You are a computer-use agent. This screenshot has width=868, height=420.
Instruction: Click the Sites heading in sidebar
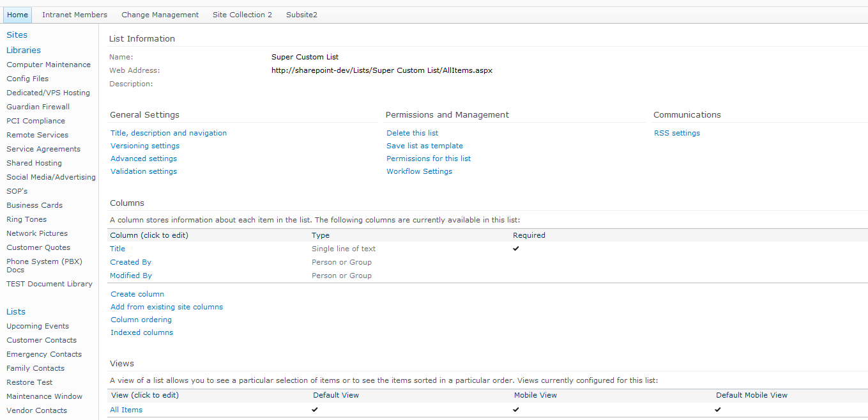pyautogui.click(x=17, y=35)
